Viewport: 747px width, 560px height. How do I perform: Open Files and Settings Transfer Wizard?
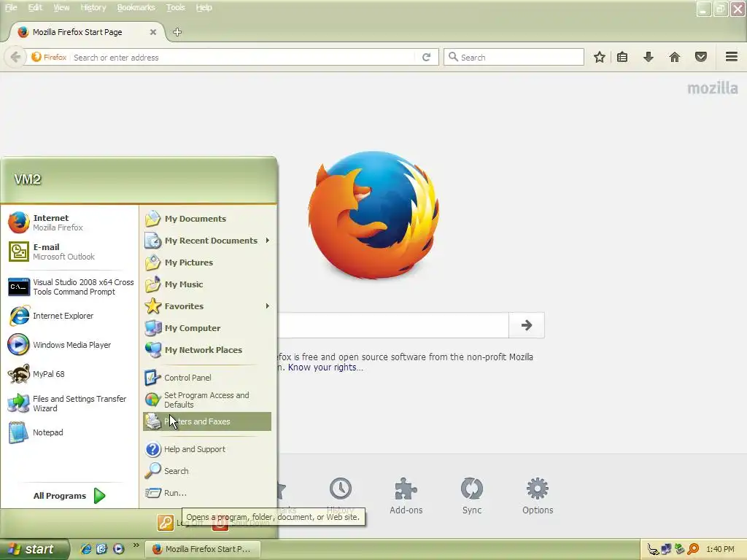69,403
